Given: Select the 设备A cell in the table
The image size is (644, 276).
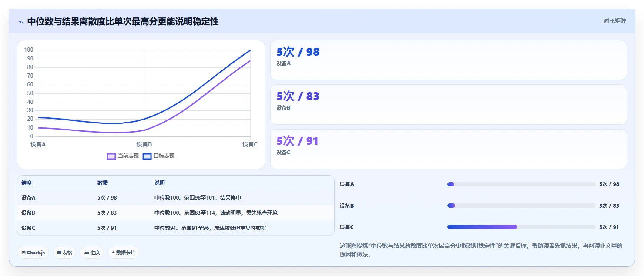Looking at the screenshot, I should (x=28, y=198).
